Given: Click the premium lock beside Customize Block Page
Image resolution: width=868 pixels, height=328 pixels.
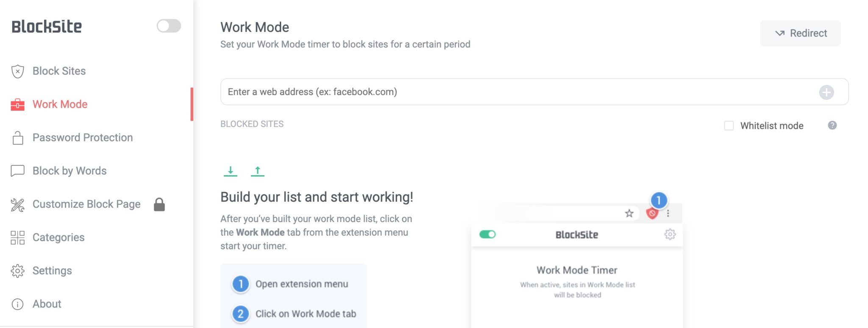Looking at the screenshot, I should pyautogui.click(x=159, y=204).
